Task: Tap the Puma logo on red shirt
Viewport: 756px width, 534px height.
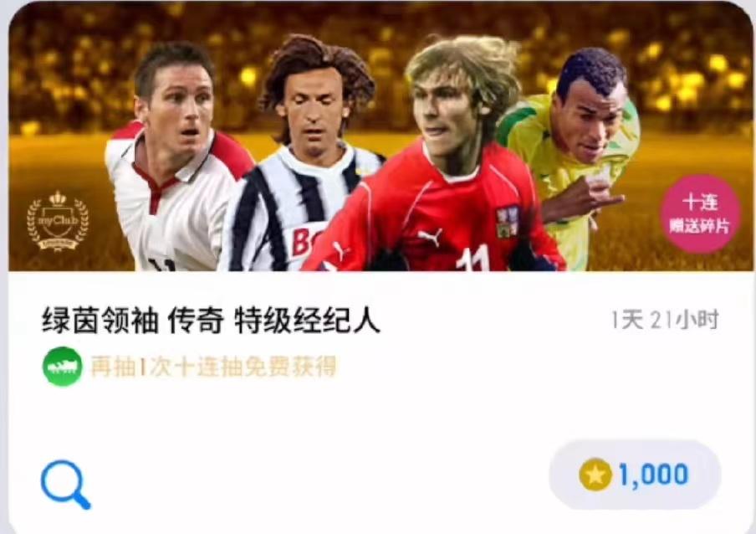Action: click(429, 236)
